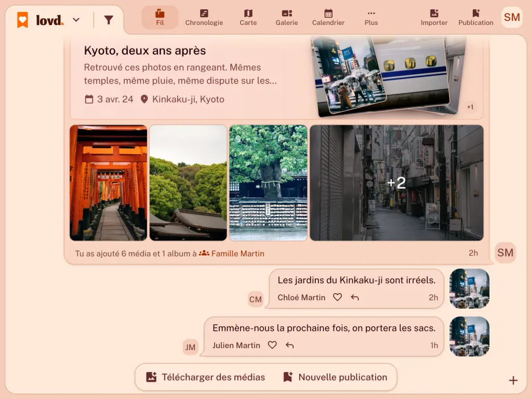Expand the Plus menu

(371, 18)
